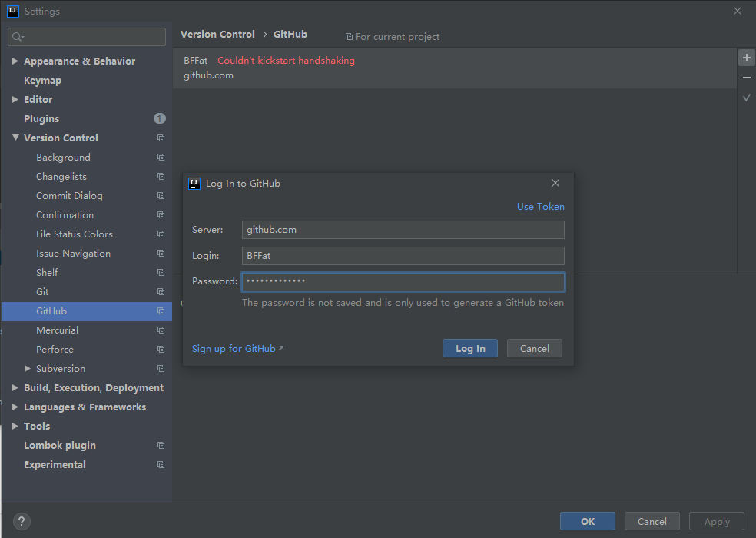Open the Shelf settings page
The height and width of the screenshot is (538, 756).
tap(47, 273)
